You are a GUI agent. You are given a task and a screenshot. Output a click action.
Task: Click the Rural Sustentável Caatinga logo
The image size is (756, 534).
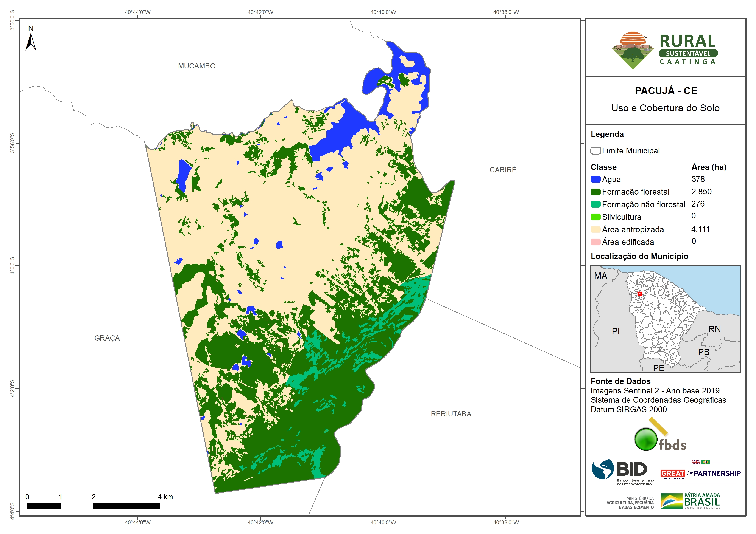click(665, 50)
